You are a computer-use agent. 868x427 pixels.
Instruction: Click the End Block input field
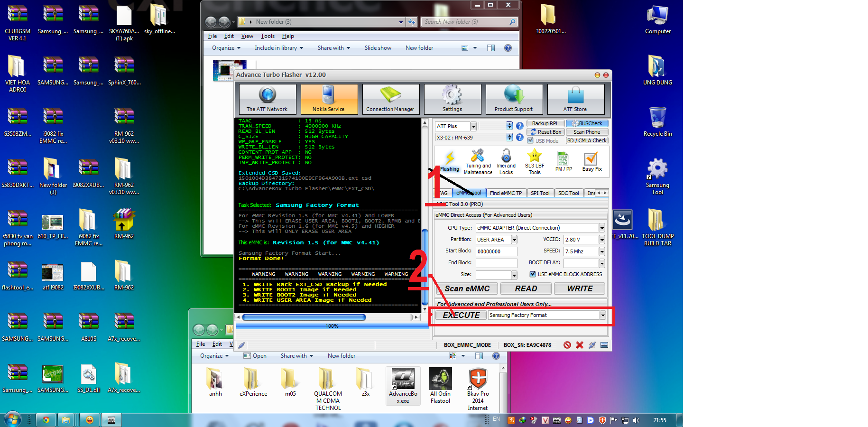pos(496,263)
